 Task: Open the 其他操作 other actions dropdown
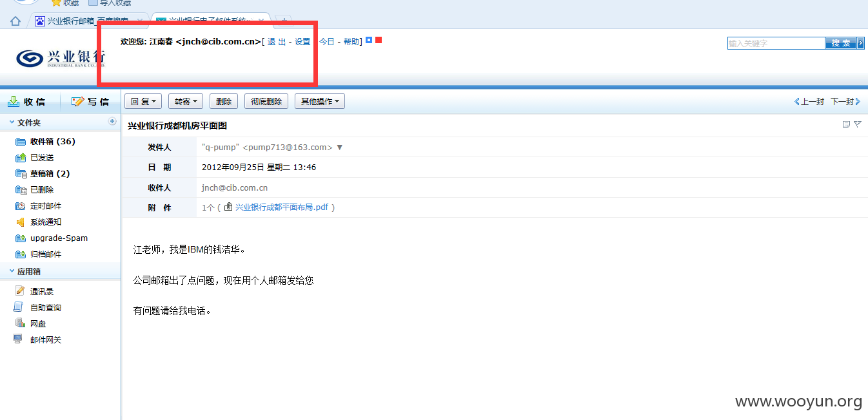coord(320,102)
